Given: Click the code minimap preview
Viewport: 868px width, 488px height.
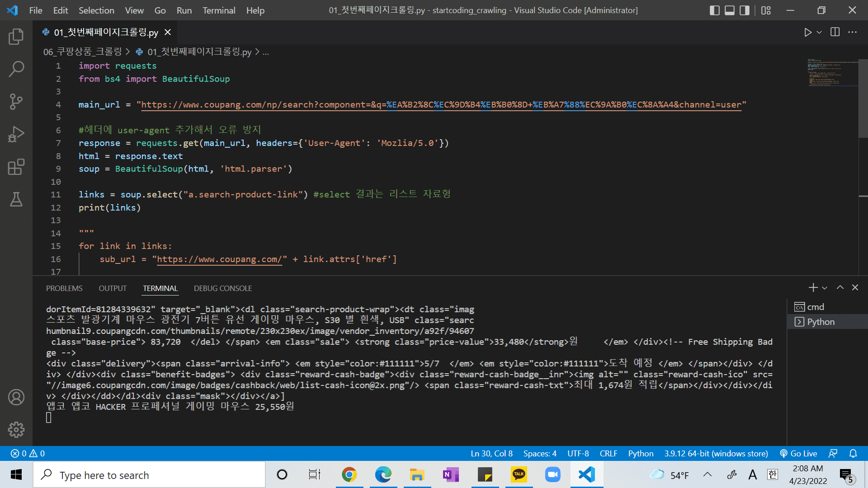Looking at the screenshot, I should pyautogui.click(x=832, y=72).
